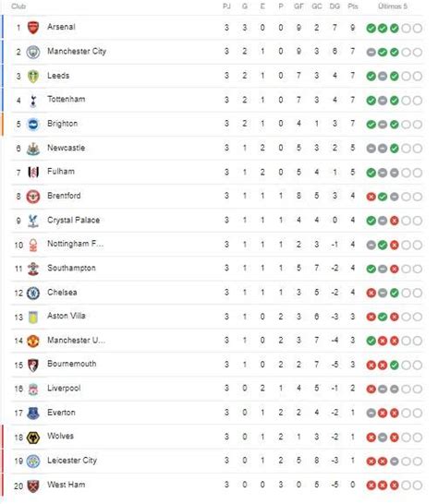The image size is (438, 504).
Task: Click the Últimos 5 column header
Action: click(x=393, y=6)
